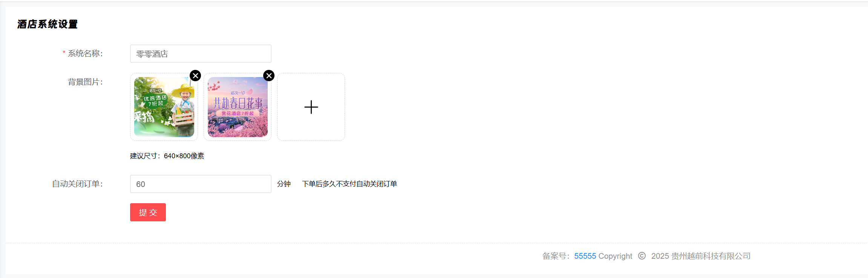Click the 建议尺寸 640×800像素 hint text
Screen dimensions: 868x278
pyautogui.click(x=167, y=156)
